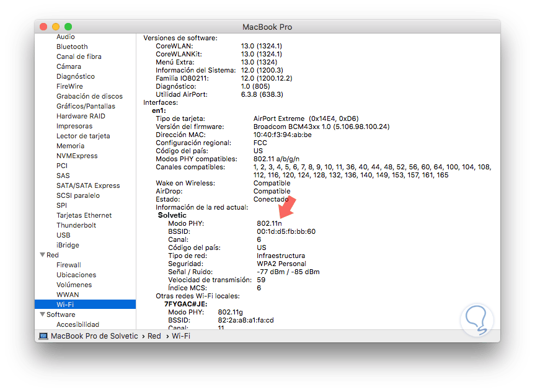
Task: Open Hardware RAID entry
Action: pos(81,116)
